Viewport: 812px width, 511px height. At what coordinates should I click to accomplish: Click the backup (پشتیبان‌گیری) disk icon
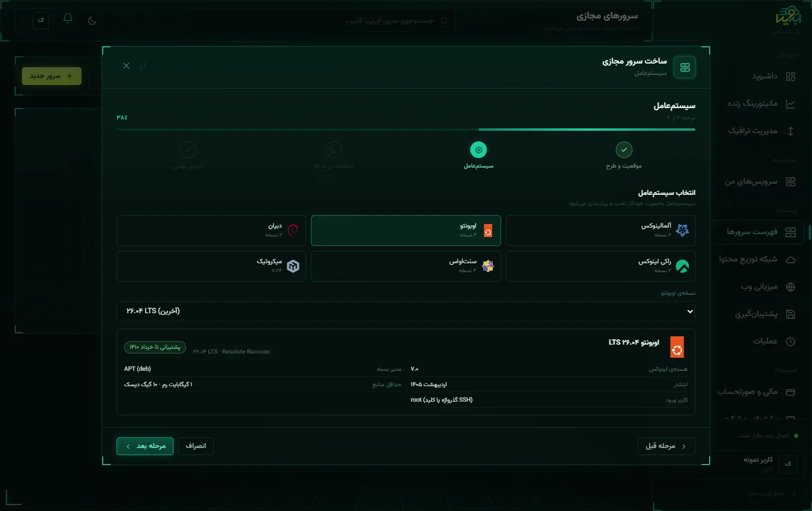pyautogui.click(x=791, y=314)
